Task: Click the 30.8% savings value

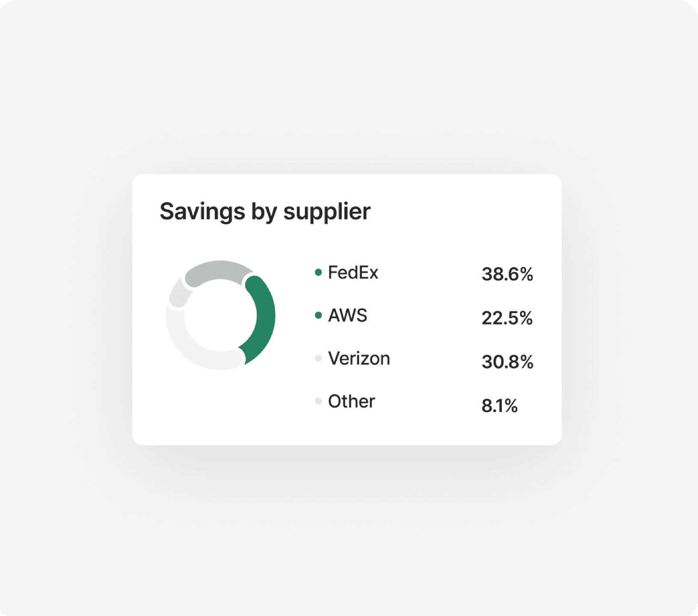Action: [x=507, y=362]
